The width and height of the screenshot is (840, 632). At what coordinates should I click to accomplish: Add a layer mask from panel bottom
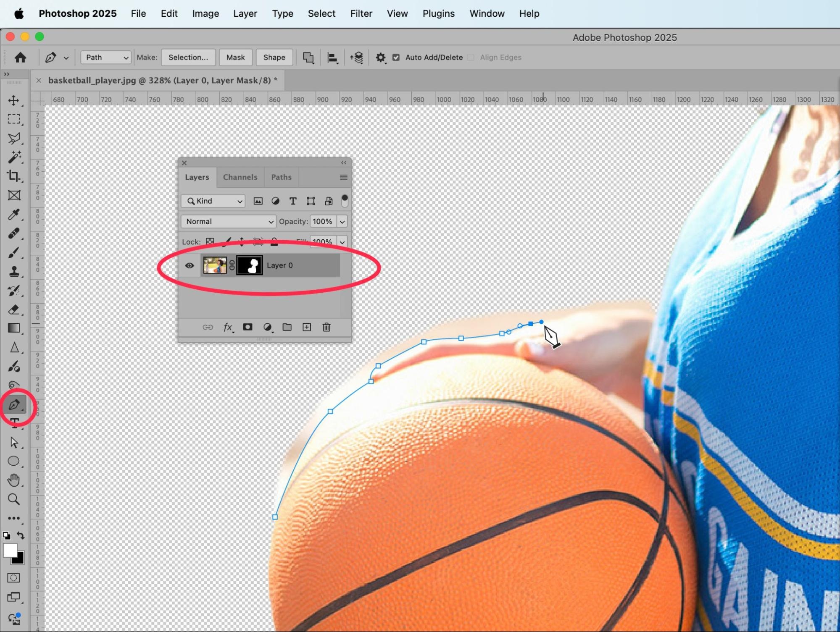(x=248, y=327)
